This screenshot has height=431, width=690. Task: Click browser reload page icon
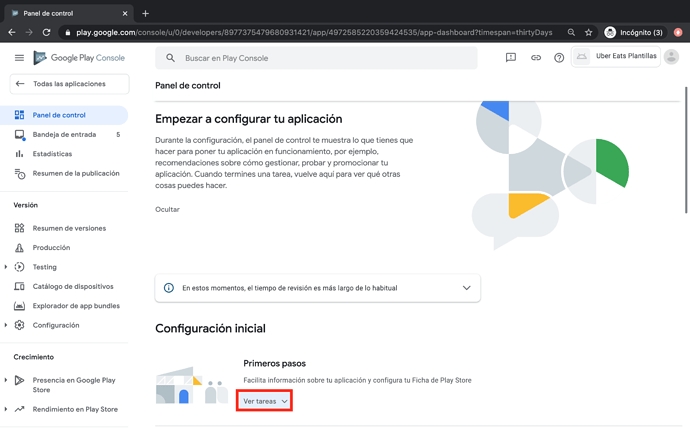click(x=46, y=32)
